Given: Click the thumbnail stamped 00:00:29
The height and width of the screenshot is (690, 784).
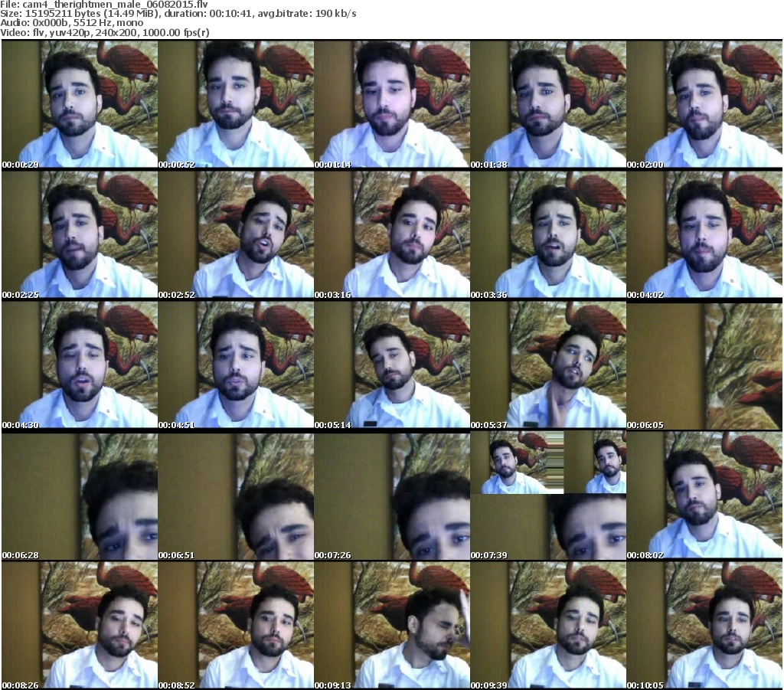Looking at the screenshot, I should tap(80, 104).
